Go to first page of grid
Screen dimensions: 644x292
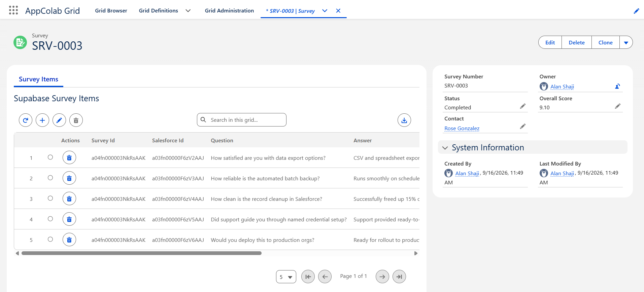click(308, 277)
